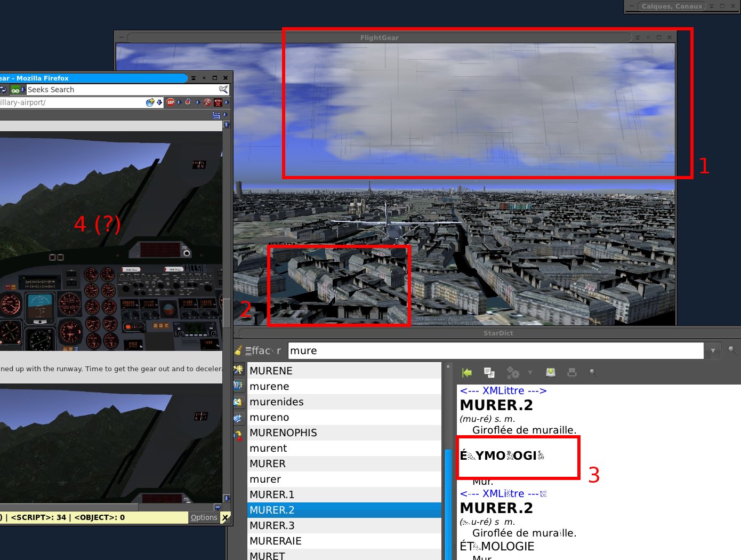Viewport: 741px width, 560px height.
Task: Select MURER.3 in the word list
Action: (x=272, y=525)
